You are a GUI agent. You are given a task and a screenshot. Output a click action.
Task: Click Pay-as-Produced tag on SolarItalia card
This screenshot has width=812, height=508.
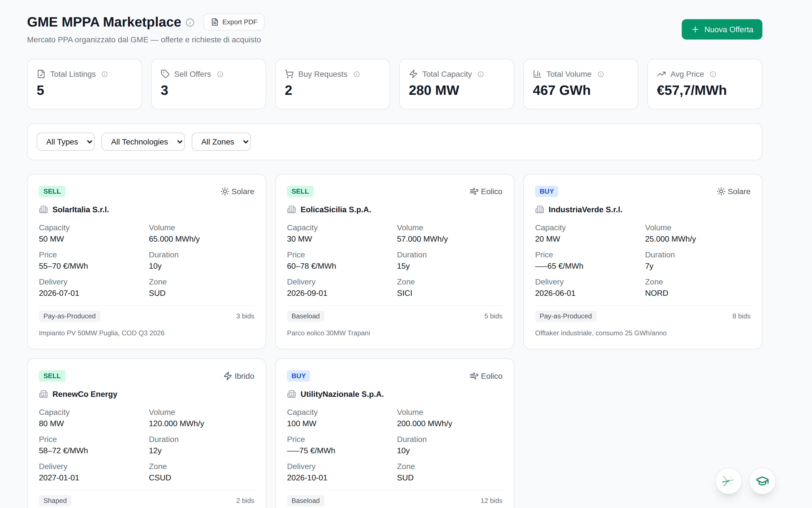coord(69,316)
